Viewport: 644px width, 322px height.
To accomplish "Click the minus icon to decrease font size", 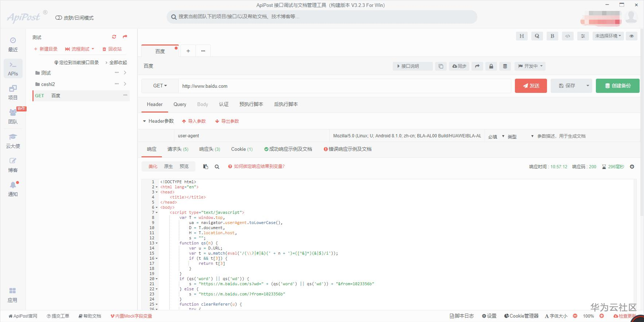I will (x=575, y=316).
